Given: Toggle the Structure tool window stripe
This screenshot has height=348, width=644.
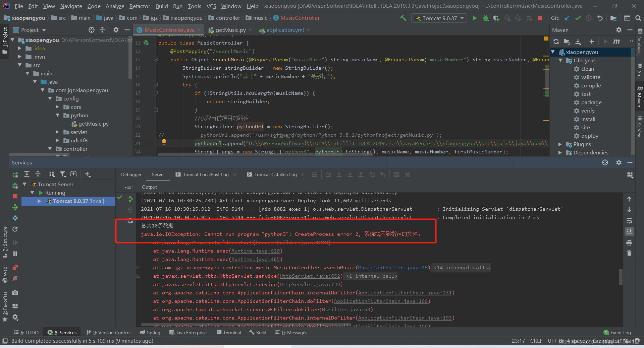Looking at the screenshot, I should [5, 242].
